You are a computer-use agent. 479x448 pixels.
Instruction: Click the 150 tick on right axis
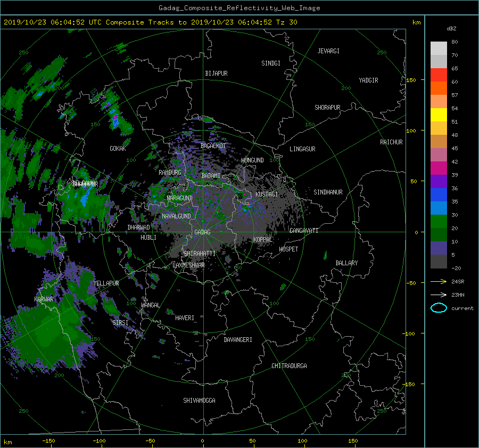411,80
